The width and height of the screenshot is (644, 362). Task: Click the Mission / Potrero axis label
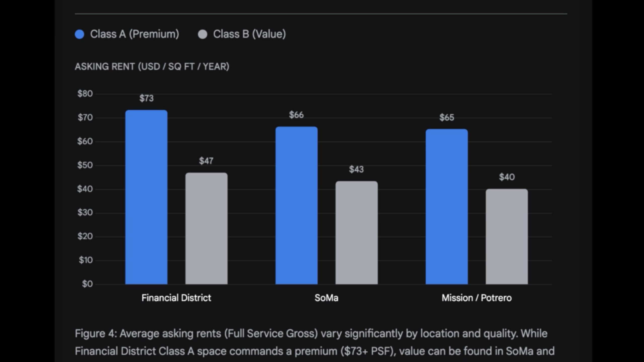click(476, 298)
